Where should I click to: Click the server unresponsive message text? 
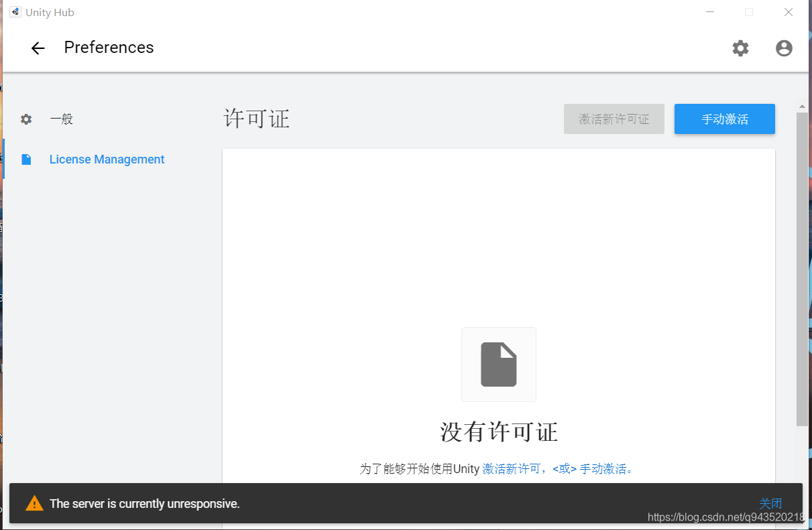coord(144,504)
